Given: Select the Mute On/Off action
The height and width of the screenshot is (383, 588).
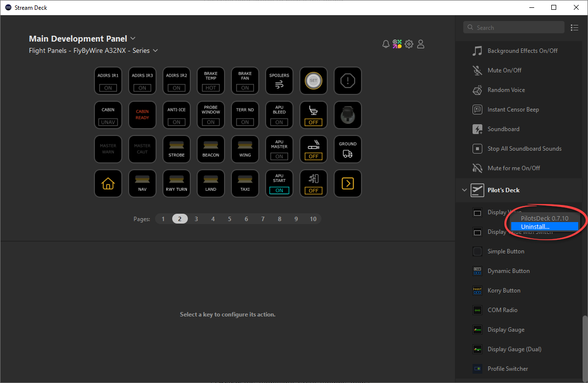Looking at the screenshot, I should point(519,70).
